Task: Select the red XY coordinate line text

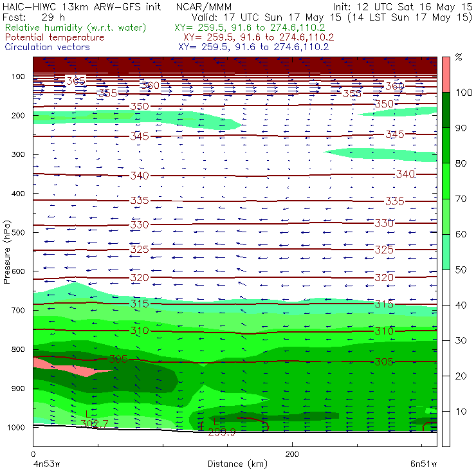Action: [259, 37]
